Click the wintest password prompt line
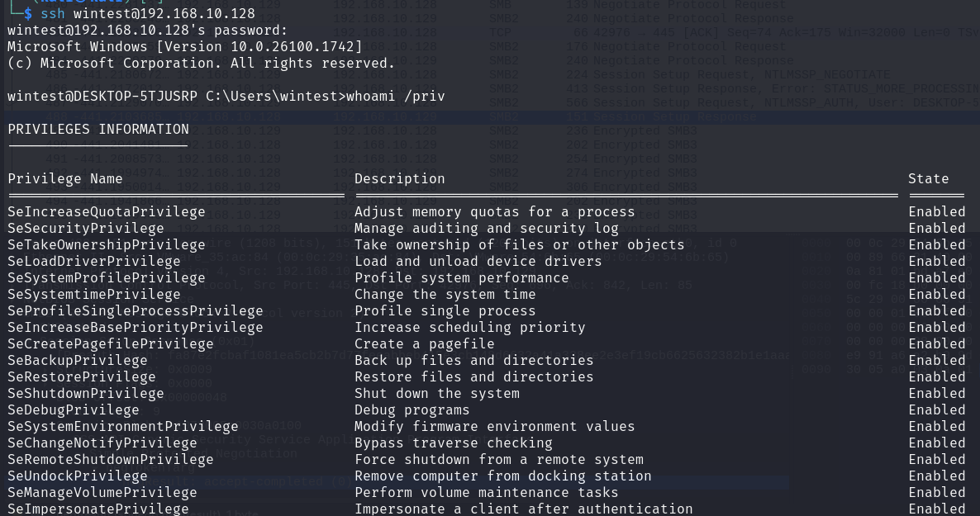The height and width of the screenshot is (516, 980). click(147, 31)
